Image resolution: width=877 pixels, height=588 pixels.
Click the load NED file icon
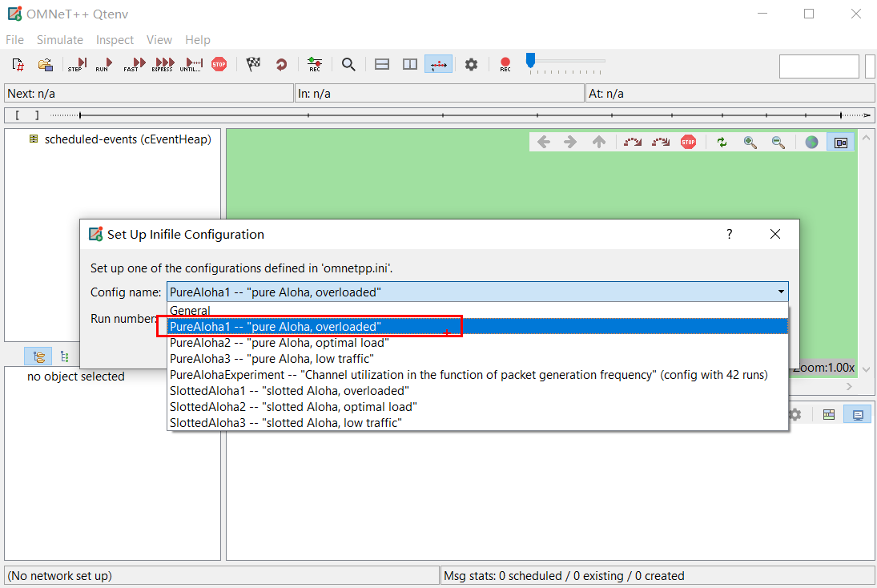coord(46,64)
